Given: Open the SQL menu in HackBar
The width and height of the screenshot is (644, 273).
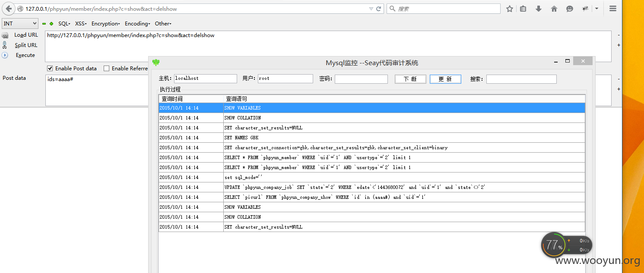Looking at the screenshot, I should 64,24.
